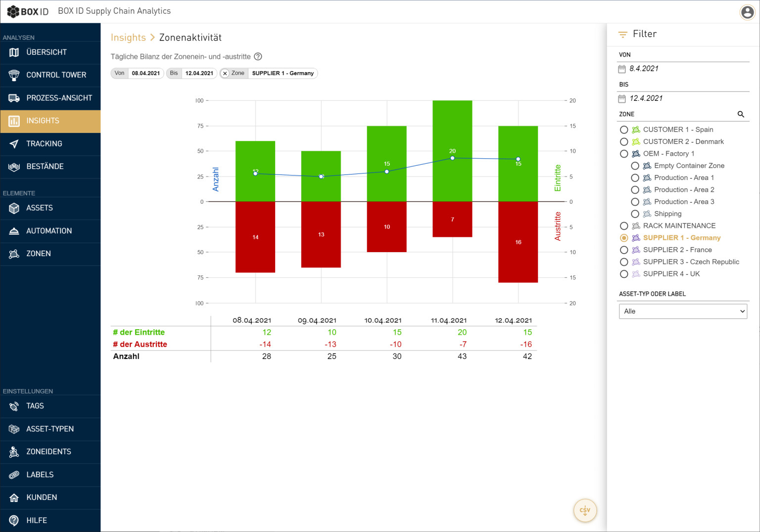This screenshot has height=532, width=760.
Task: Click the Tracking paper-plane icon
Action: point(13,144)
